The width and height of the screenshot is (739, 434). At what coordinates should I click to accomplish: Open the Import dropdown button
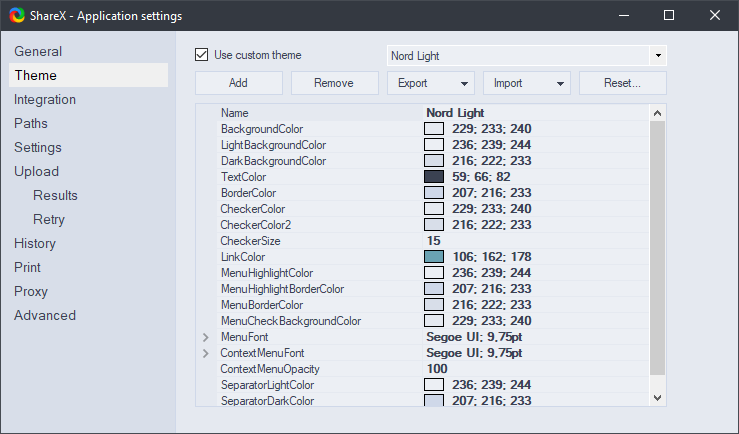[x=526, y=83]
